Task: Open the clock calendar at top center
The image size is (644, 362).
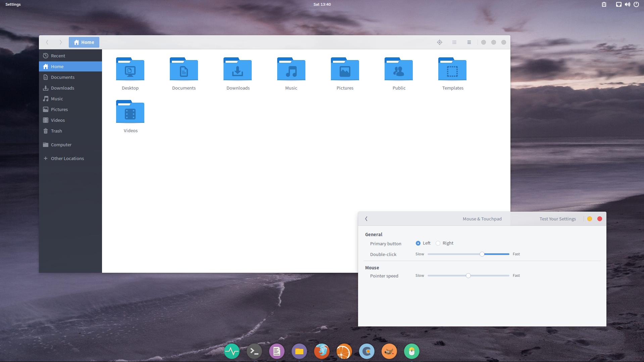Action: pyautogui.click(x=322, y=4)
